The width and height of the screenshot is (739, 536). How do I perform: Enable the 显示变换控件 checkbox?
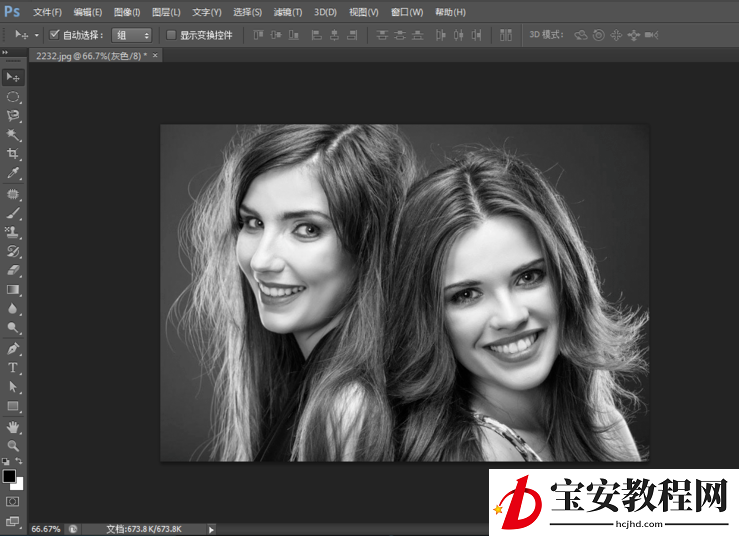172,35
